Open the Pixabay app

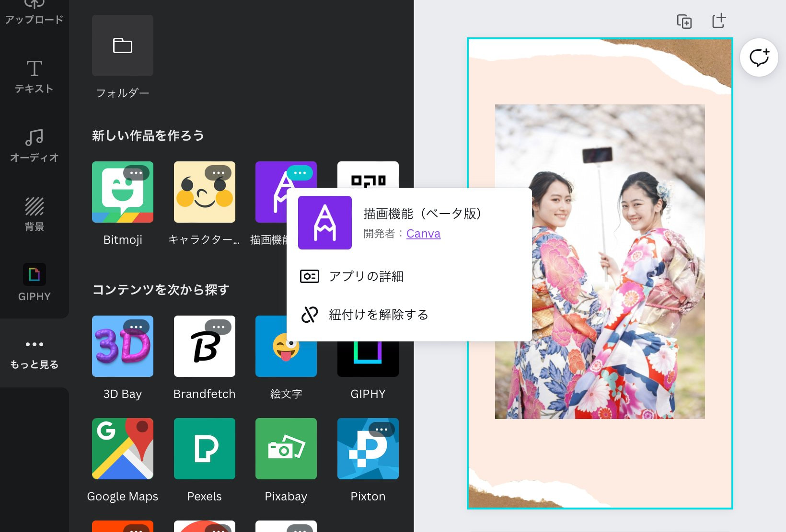tap(286, 449)
